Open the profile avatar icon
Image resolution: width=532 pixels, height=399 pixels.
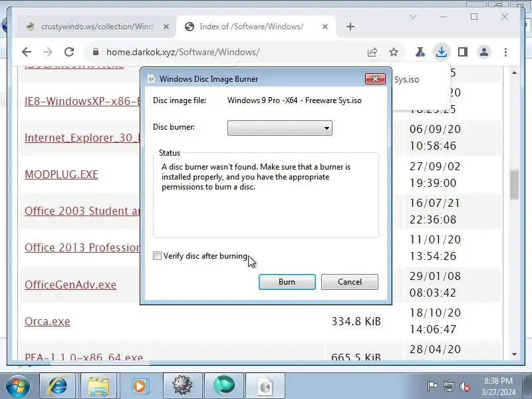pos(484,53)
